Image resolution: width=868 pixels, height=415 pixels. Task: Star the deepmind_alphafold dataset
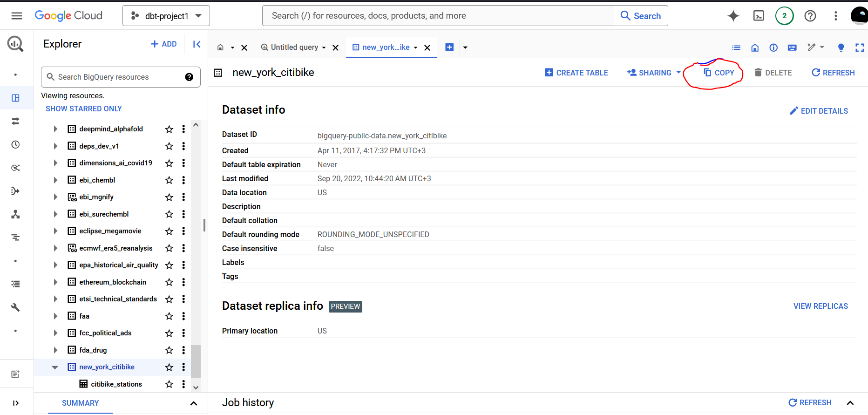click(169, 129)
